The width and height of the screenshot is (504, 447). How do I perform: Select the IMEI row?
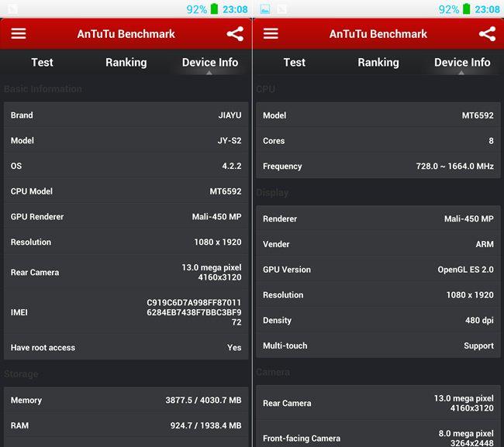126,312
